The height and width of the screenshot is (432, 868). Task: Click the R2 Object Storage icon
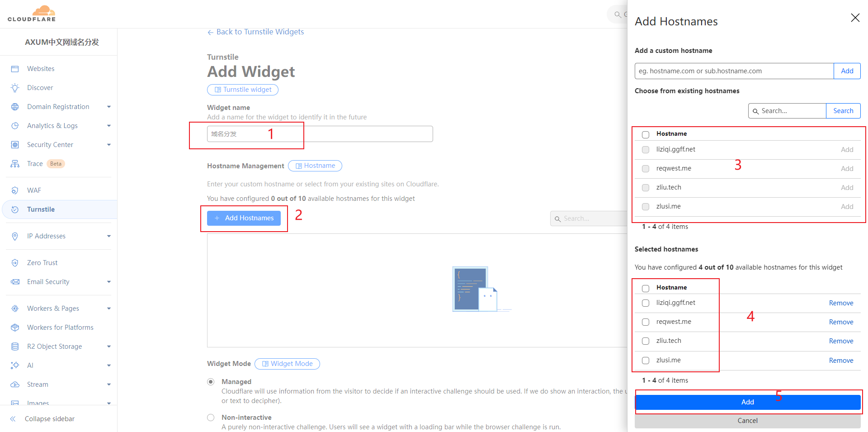coord(15,347)
